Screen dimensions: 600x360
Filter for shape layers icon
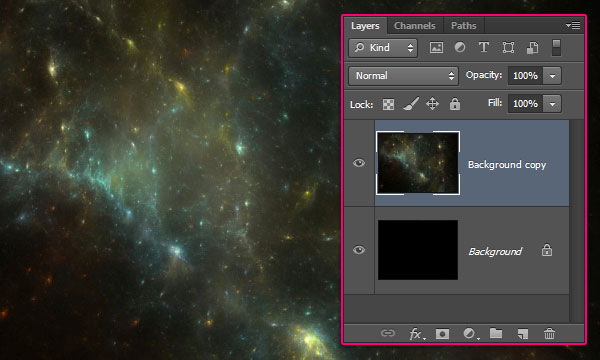[x=508, y=47]
